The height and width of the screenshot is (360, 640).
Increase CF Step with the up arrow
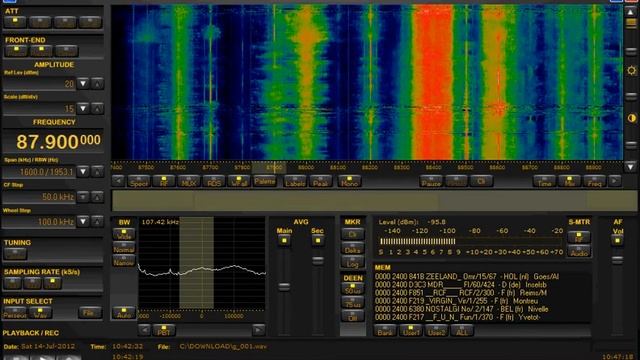[x=97, y=197]
